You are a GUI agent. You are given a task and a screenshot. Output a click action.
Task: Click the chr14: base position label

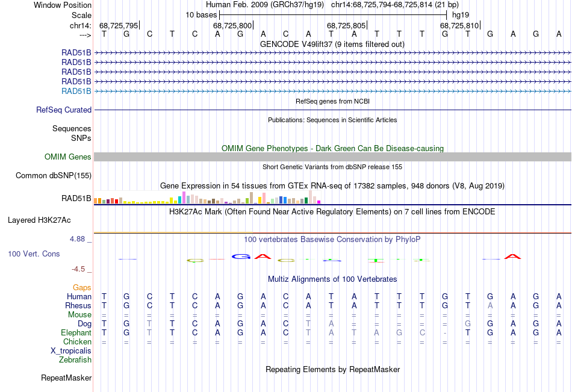point(80,25)
